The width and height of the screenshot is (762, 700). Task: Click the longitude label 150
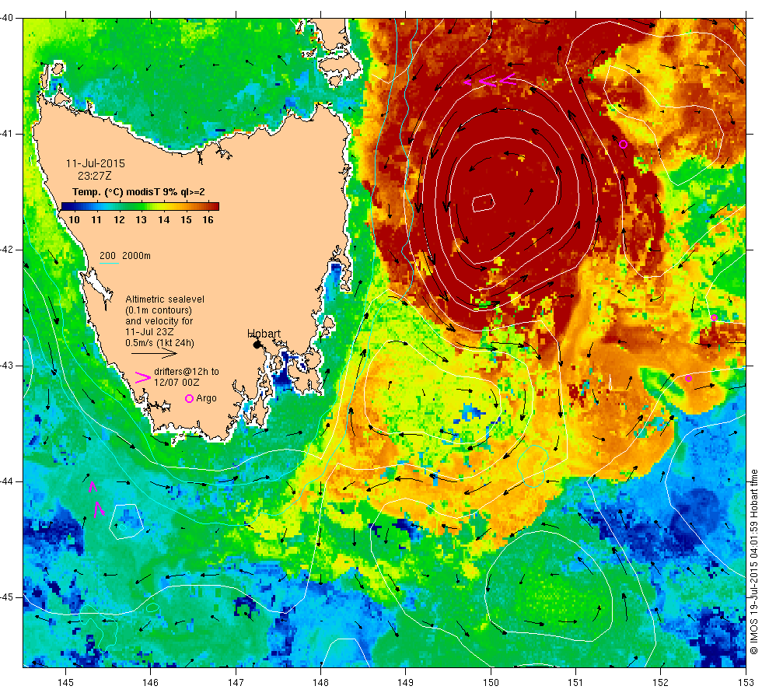[491, 683]
